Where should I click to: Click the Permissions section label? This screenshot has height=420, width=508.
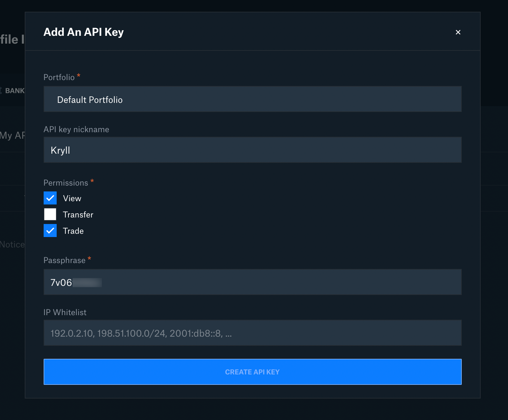66,183
